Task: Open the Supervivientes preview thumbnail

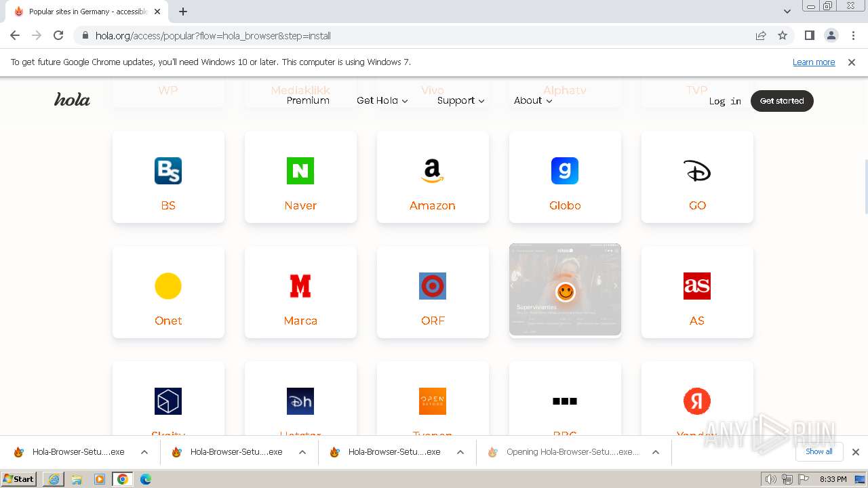Action: [x=565, y=289]
